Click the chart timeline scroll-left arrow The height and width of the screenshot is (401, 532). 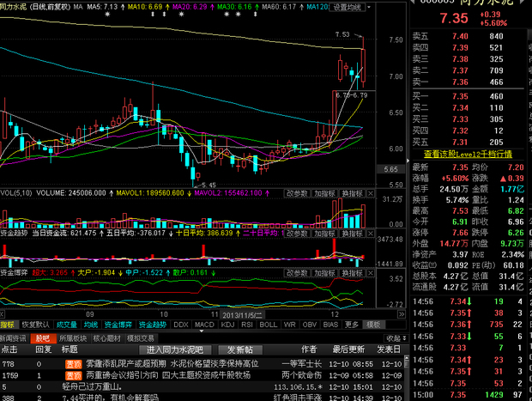[x=2, y=314]
